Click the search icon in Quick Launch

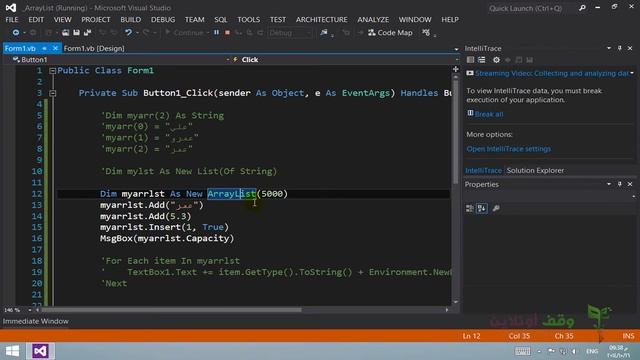coord(582,8)
